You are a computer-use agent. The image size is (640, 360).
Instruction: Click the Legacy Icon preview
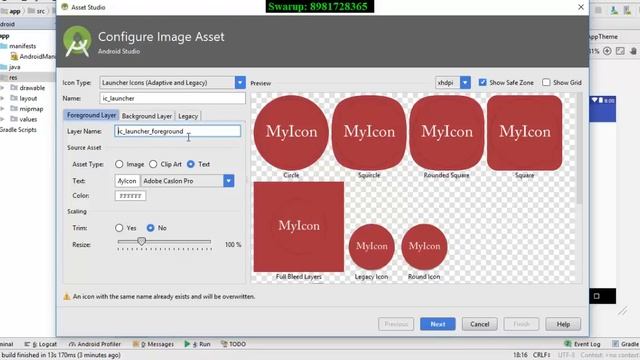pos(371,247)
